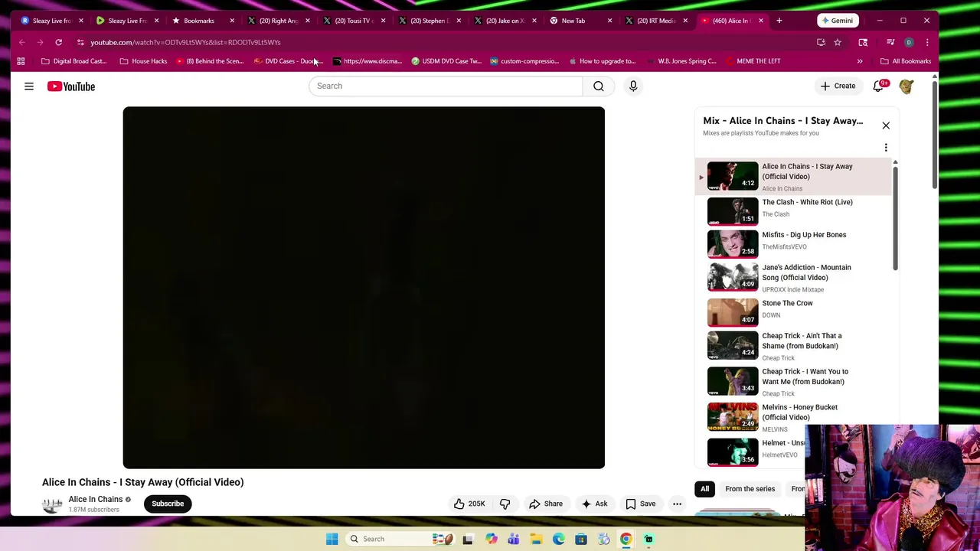Start voice search with the microphone icon
The width and height of the screenshot is (980, 551).
point(633,86)
